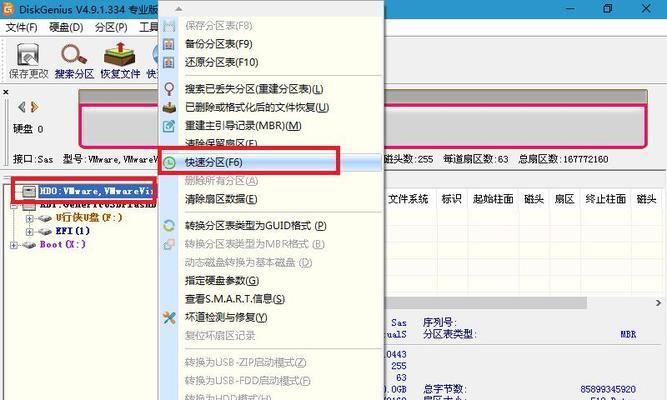Click the 总字节数: label

445,389
